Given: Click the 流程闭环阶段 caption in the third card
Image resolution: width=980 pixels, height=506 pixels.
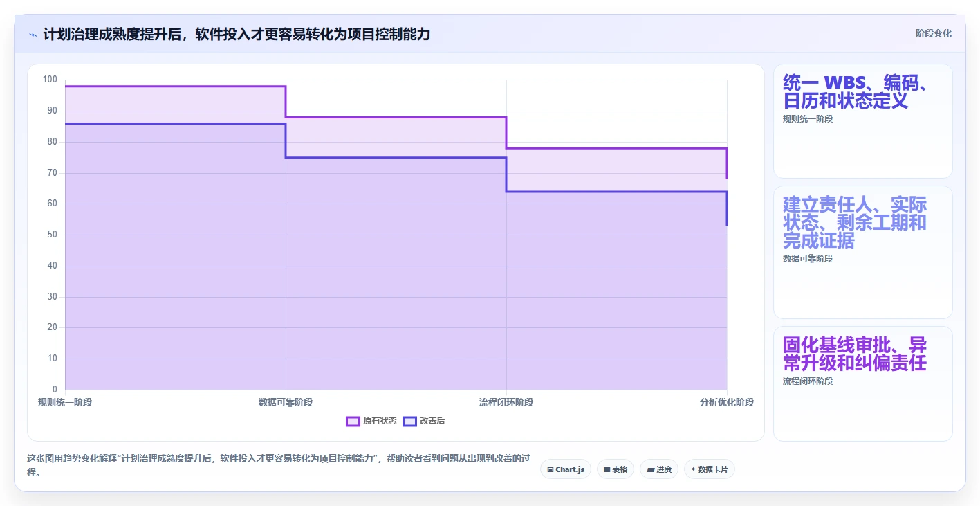Looking at the screenshot, I should coord(808,381).
